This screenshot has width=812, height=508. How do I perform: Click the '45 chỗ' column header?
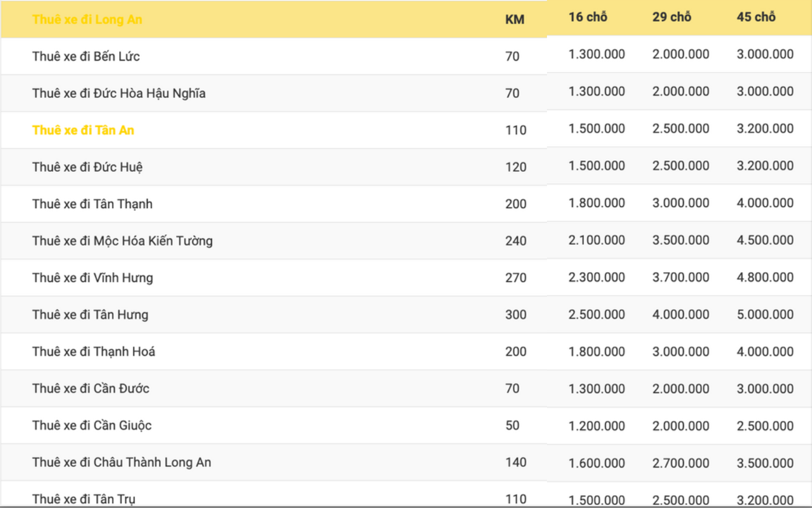(756, 17)
